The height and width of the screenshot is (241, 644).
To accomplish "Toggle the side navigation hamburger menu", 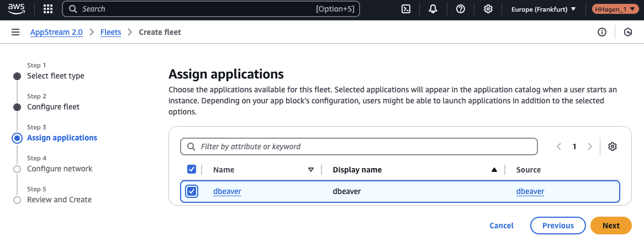I will click(x=15, y=32).
